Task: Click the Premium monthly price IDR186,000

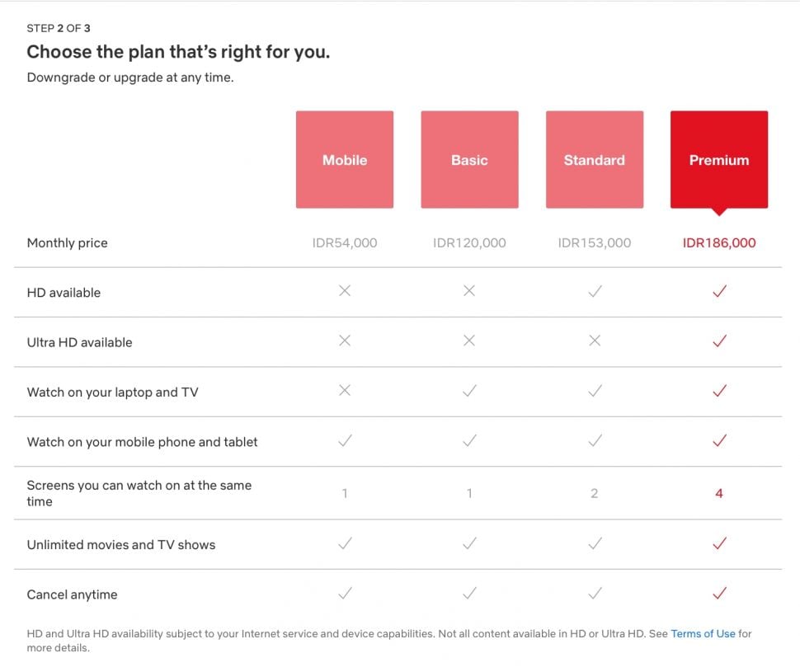Action: click(718, 242)
